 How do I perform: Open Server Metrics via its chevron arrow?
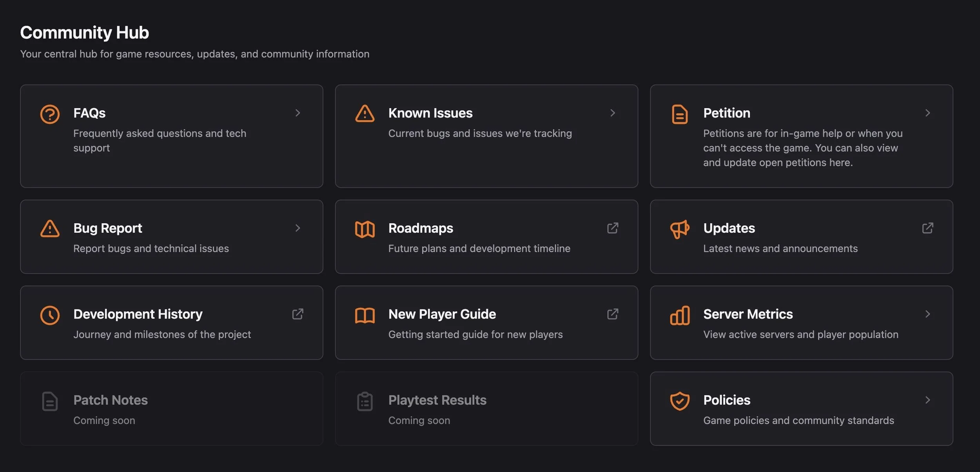927,314
